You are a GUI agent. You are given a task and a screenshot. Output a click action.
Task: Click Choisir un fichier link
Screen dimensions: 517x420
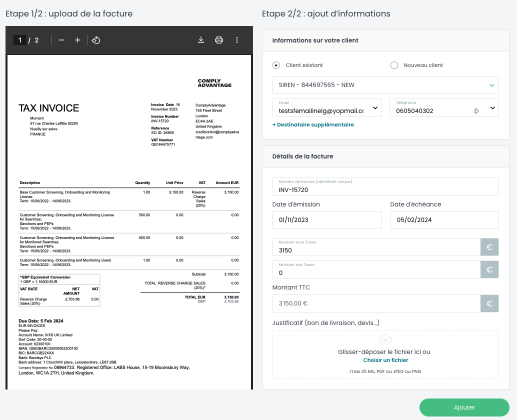(385, 360)
